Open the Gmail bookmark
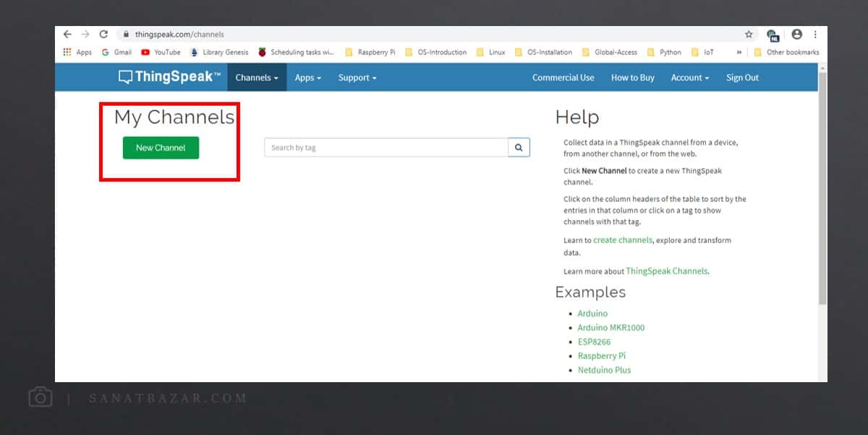The image size is (868, 435). (116, 52)
